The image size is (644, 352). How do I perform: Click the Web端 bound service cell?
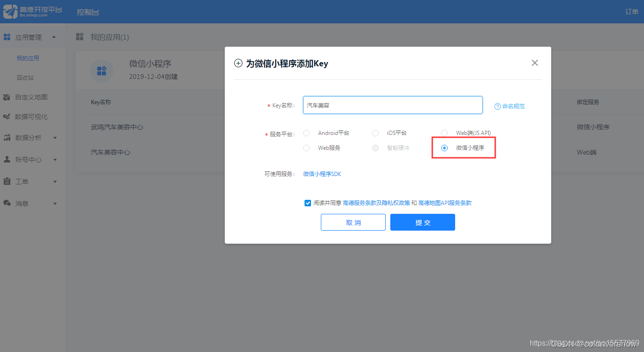click(587, 152)
